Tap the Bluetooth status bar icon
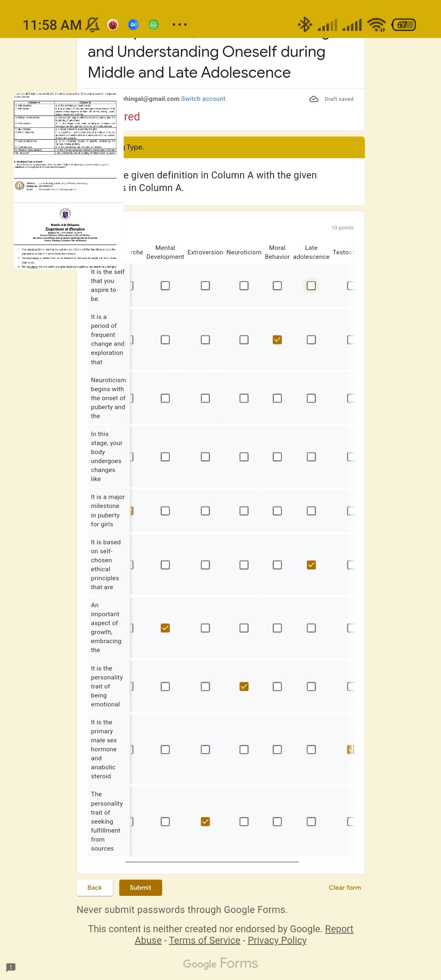 [x=305, y=24]
